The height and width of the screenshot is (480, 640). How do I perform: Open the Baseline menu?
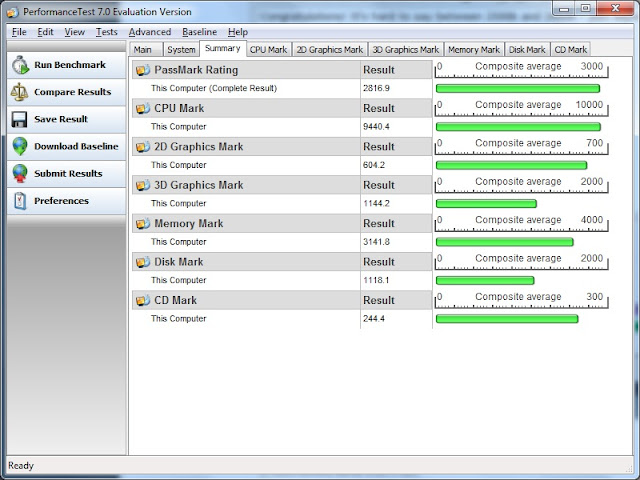pos(200,32)
